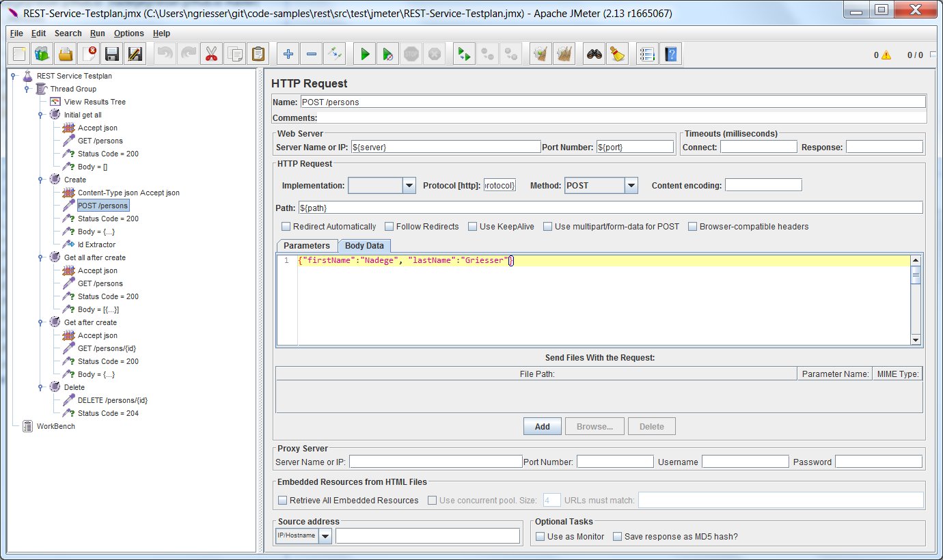The image size is (943, 560).
Task: Click the Cut scissors icon
Action: coord(212,54)
